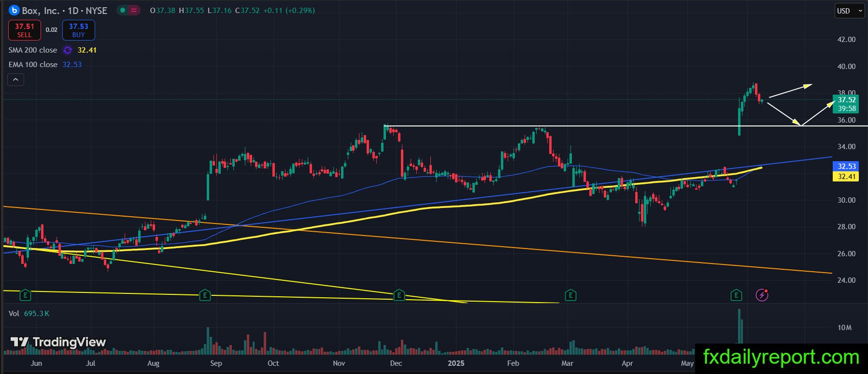The height and width of the screenshot is (374, 868).
Task: Click the high price H37.55
Action: click(191, 11)
